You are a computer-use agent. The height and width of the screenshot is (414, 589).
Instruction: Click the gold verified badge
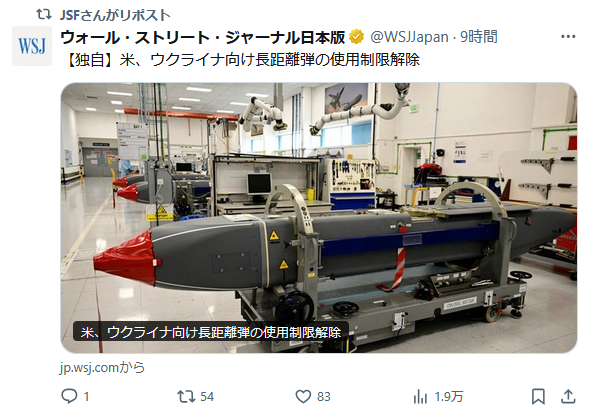[356, 37]
